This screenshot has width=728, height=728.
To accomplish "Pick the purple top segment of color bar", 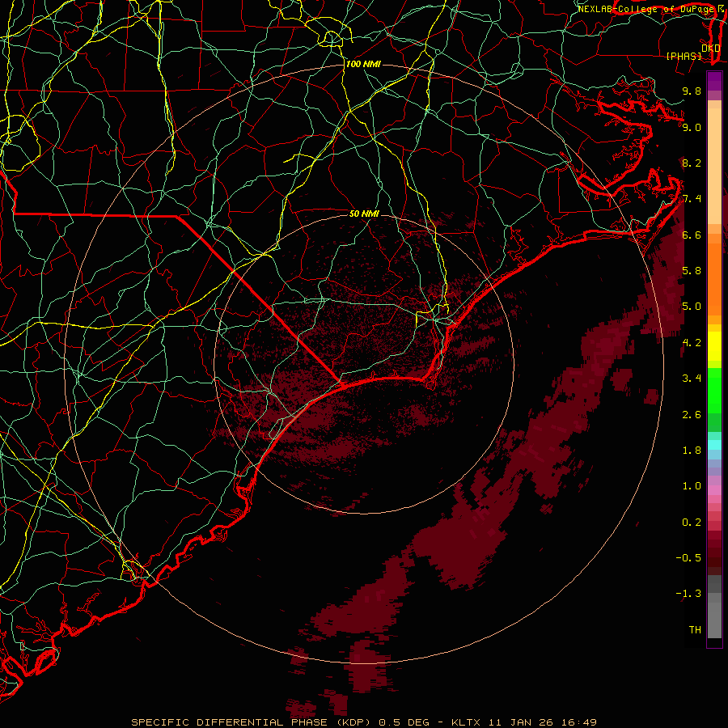I will (x=714, y=81).
